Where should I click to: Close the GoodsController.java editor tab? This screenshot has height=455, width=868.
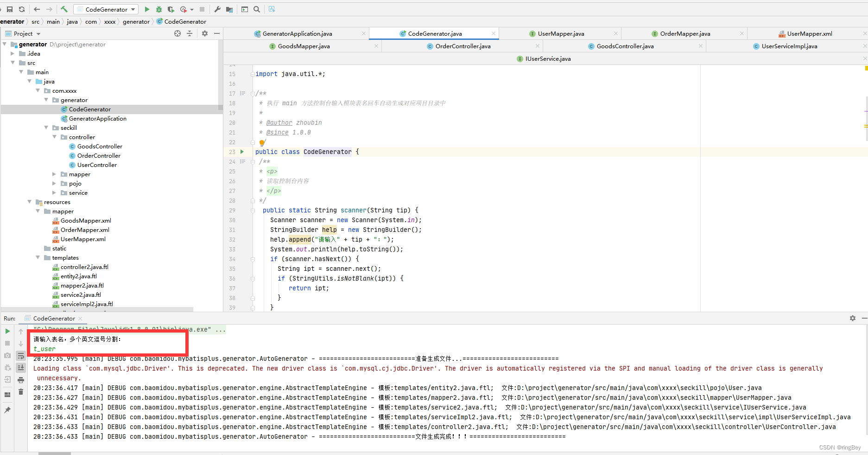click(701, 46)
